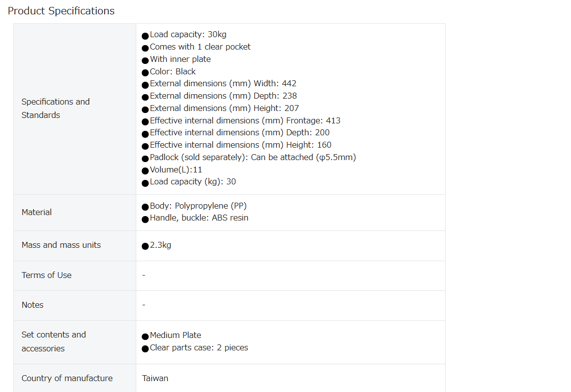
Task: Click the Volume(L):11 entry
Action: (x=176, y=170)
